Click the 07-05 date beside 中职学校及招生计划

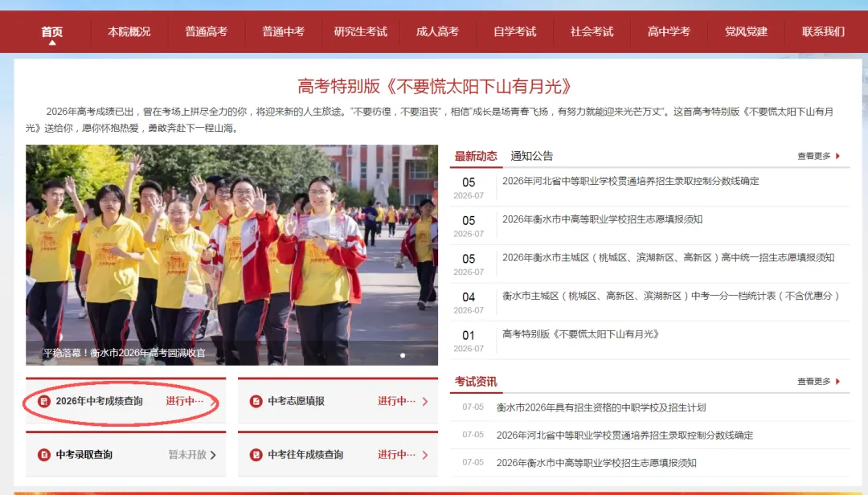coord(473,407)
